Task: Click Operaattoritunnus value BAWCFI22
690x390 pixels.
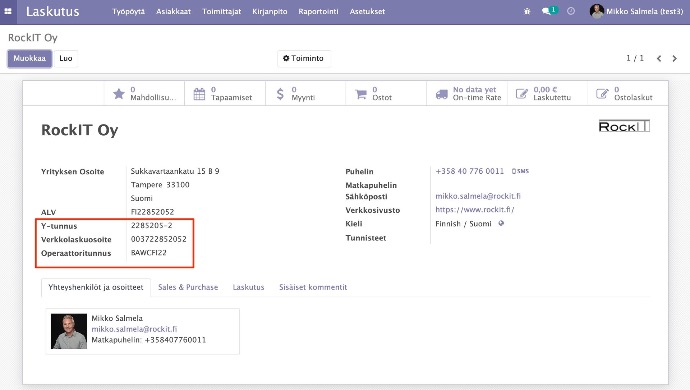Action: pyautogui.click(x=149, y=253)
